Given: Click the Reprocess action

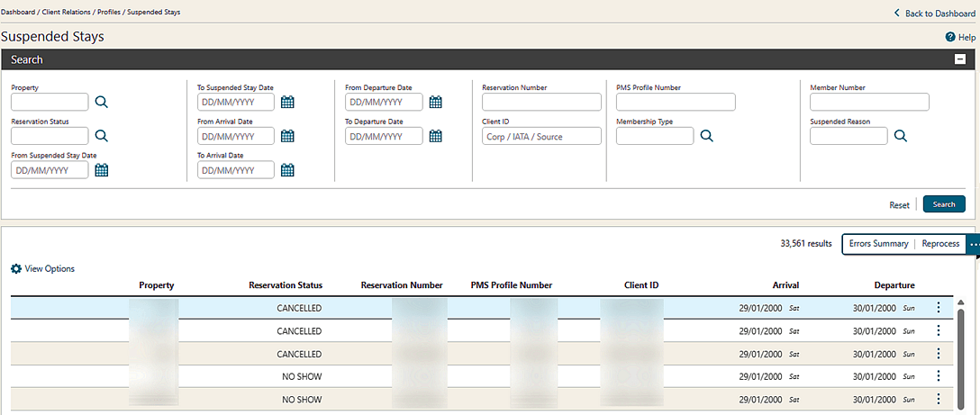Looking at the screenshot, I should [x=940, y=244].
